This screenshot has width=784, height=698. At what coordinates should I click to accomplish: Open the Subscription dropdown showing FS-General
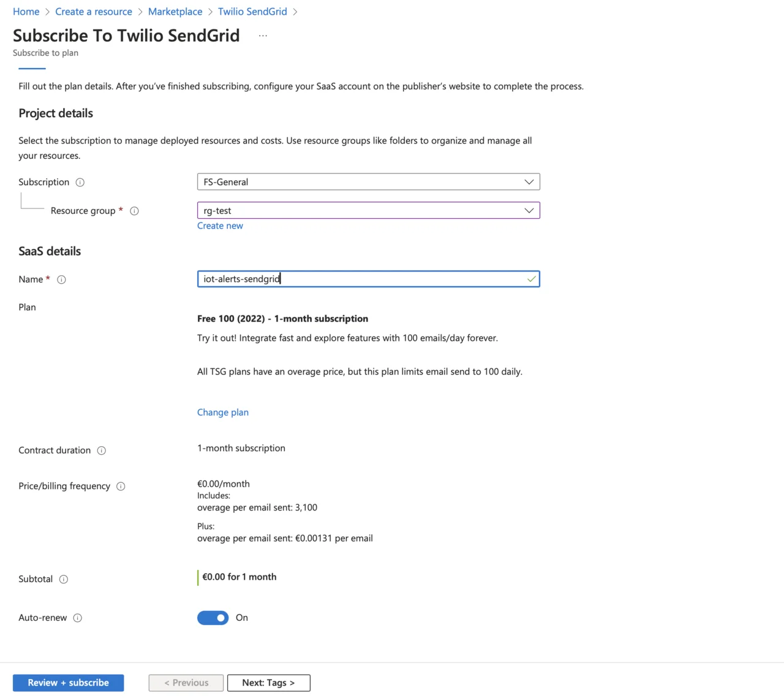tap(368, 182)
